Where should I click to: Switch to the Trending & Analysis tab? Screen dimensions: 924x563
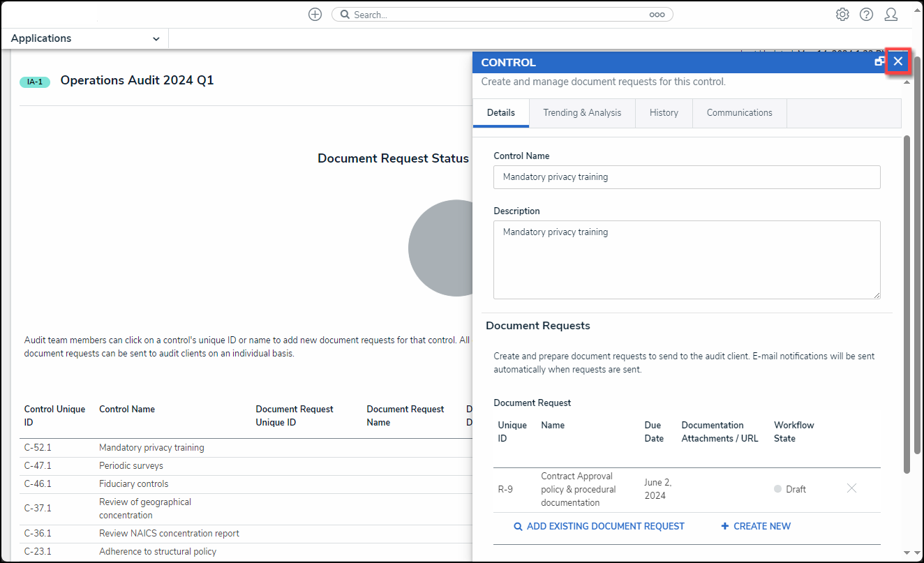(581, 112)
